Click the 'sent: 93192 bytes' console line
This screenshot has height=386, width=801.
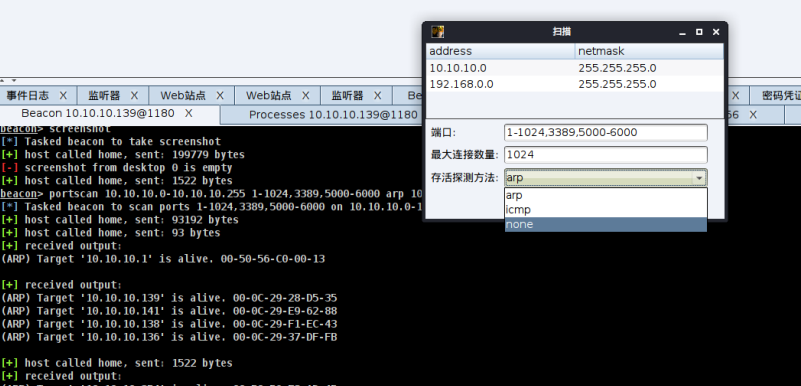pos(120,220)
